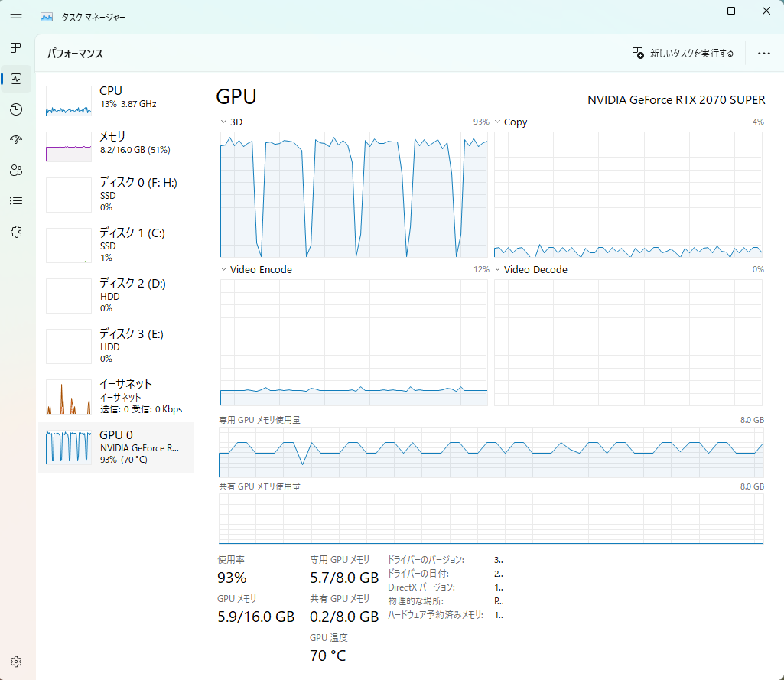Open the Copy engine dropdown chevron

(497, 122)
